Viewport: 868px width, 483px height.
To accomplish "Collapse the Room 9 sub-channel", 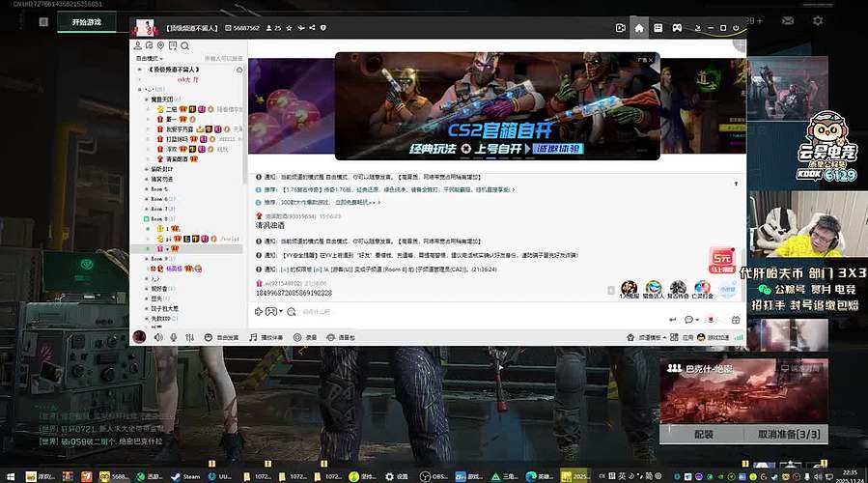I will (x=147, y=259).
